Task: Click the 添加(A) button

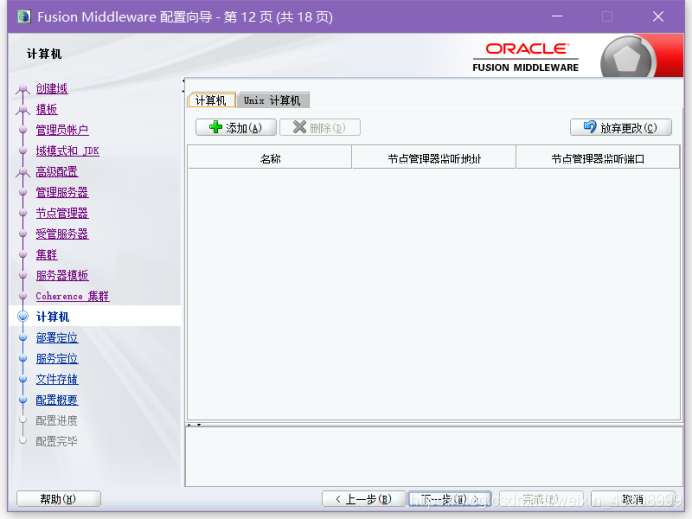Action: coord(236,127)
